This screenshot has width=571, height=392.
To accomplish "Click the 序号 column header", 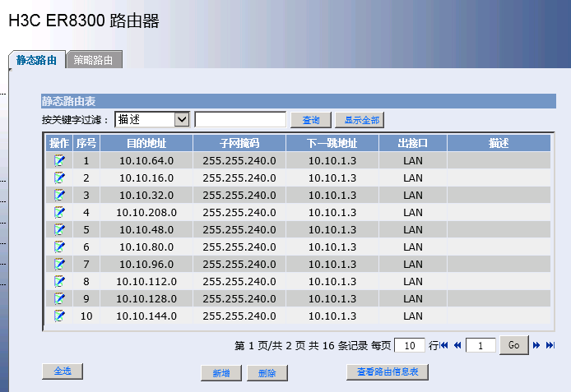I will 86,143.
